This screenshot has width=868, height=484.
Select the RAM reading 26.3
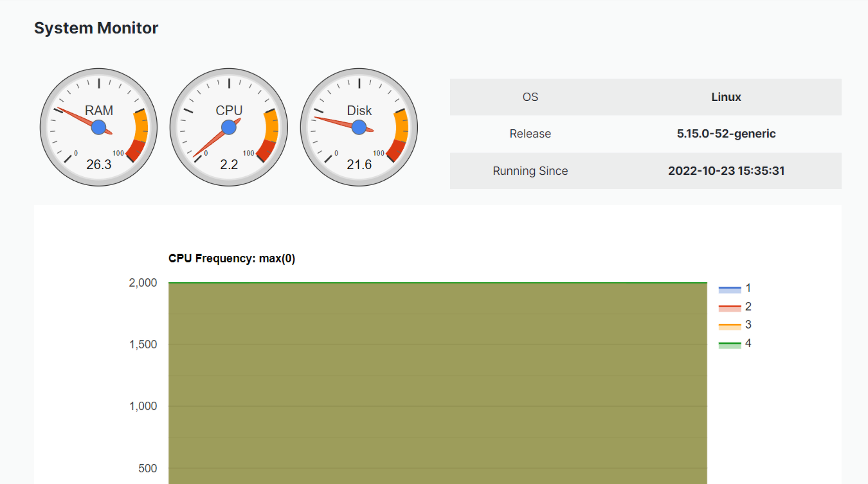[x=99, y=164]
